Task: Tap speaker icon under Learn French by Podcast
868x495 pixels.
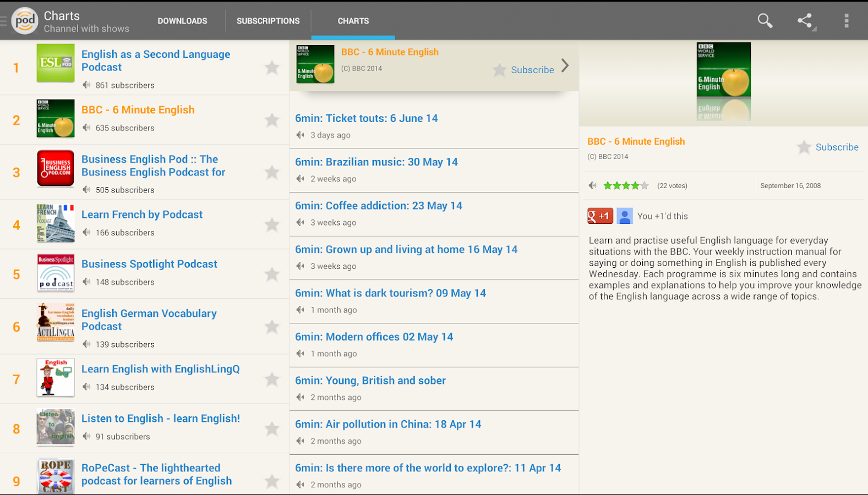Action: click(86, 233)
